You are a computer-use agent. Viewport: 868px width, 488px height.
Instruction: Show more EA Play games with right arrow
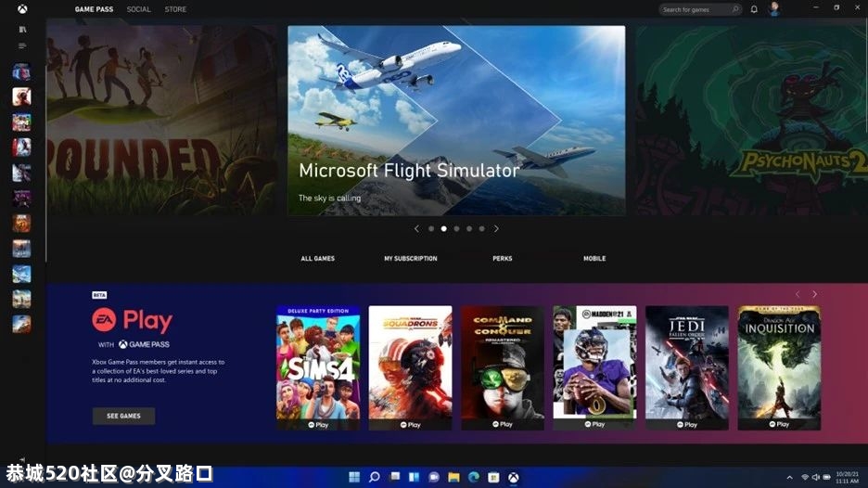click(815, 294)
